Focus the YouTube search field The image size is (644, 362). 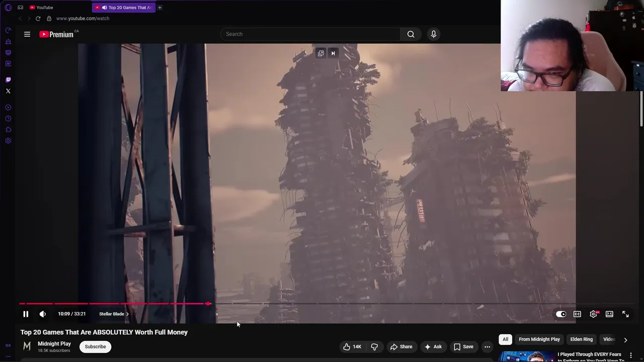310,34
